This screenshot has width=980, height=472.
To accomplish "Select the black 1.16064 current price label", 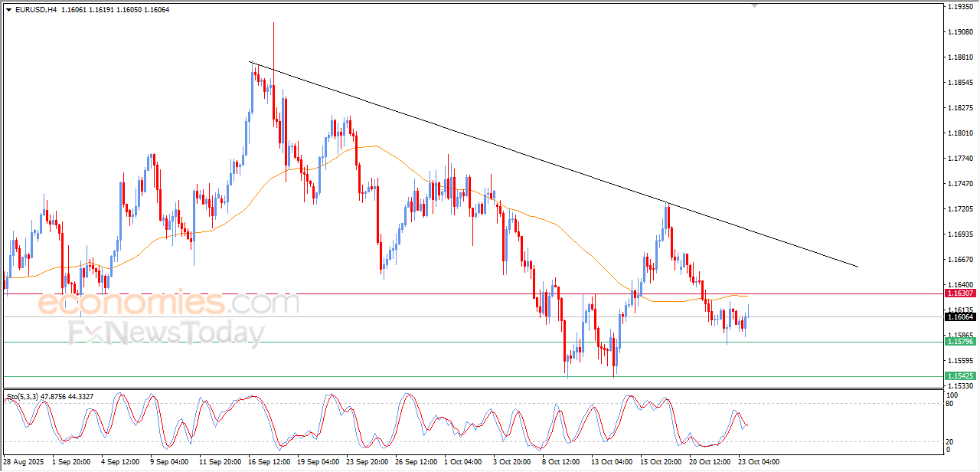I will click(959, 316).
